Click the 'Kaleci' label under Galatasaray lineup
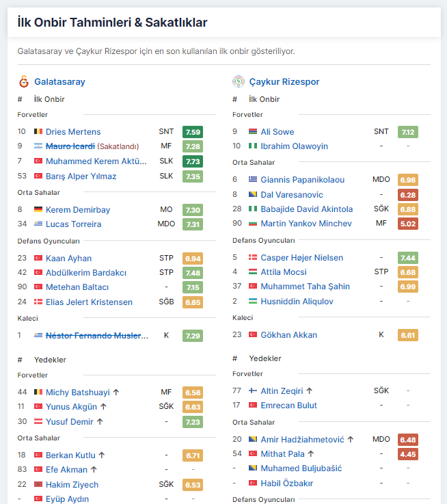Viewport: 447px width, 504px height. [27, 318]
